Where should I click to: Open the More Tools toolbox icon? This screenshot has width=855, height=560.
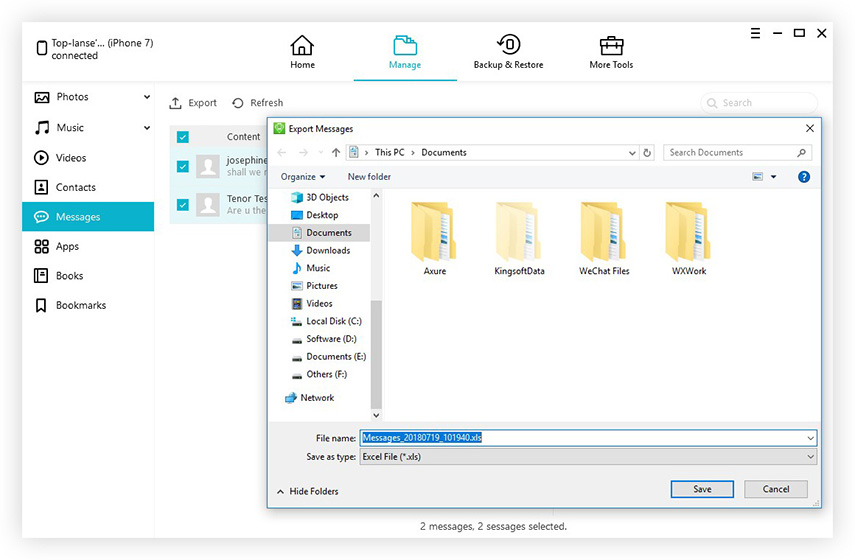(611, 46)
